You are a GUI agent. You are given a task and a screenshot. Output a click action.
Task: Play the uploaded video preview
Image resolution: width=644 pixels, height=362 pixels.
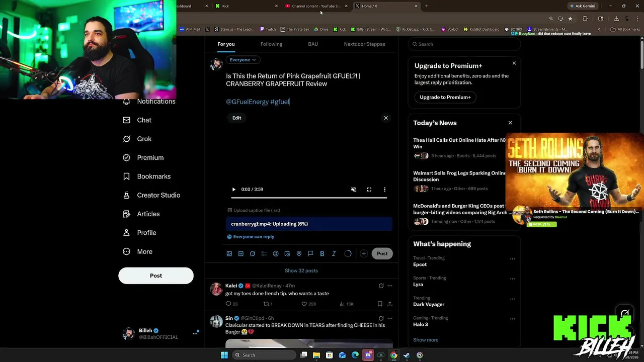click(233, 190)
